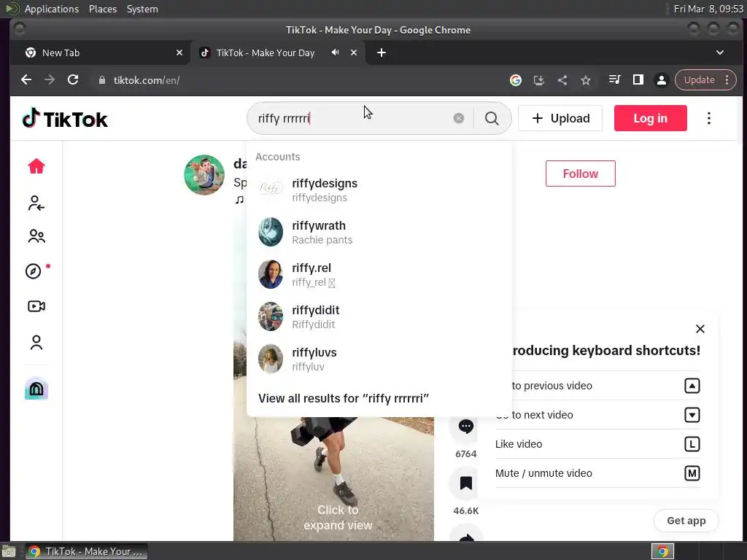Select the riffydidit account suggestion
The height and width of the screenshot is (560, 747).
click(x=379, y=316)
